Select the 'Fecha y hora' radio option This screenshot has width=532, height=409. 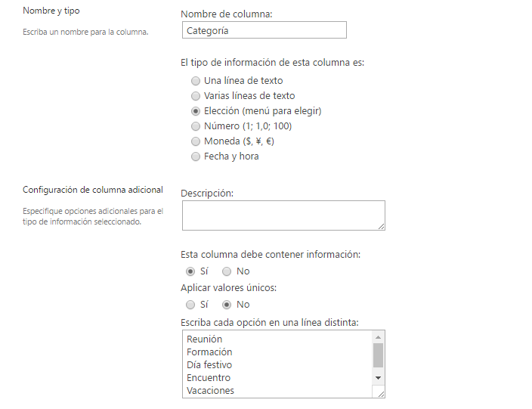[x=196, y=156]
